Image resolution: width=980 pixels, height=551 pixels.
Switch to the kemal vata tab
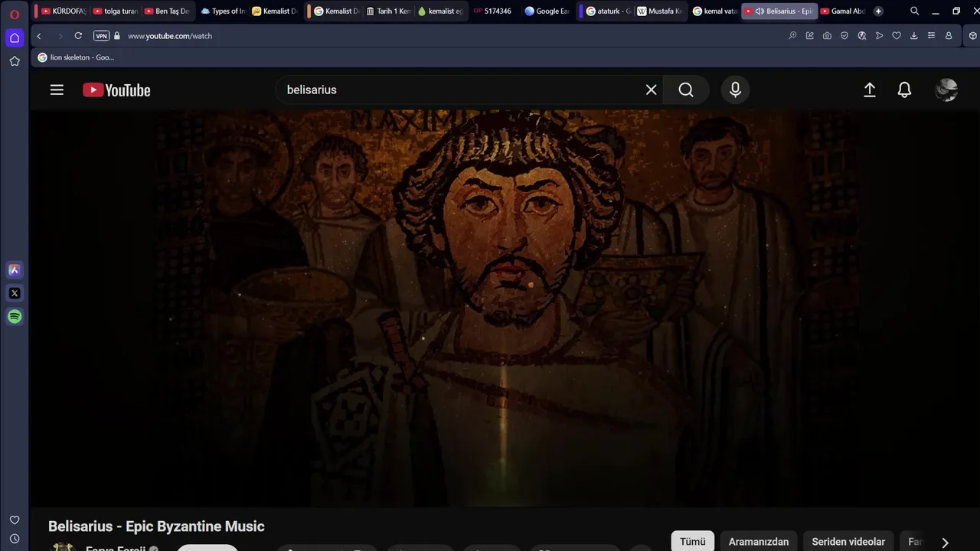click(715, 11)
